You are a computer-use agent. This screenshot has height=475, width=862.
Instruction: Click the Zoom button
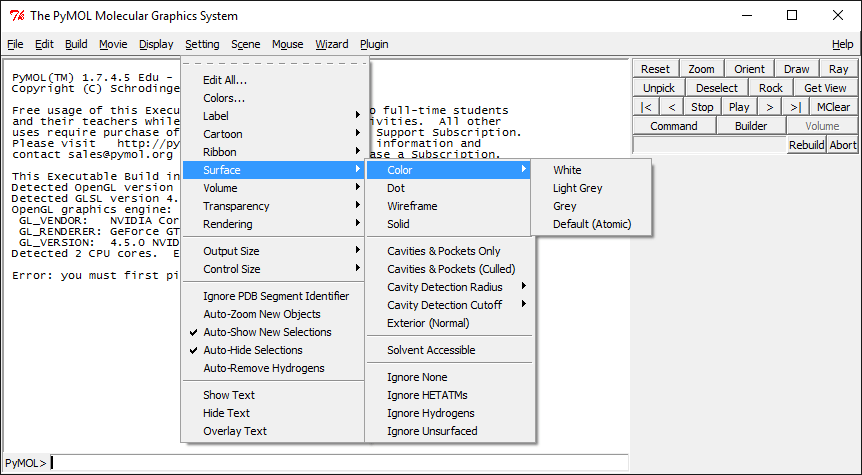(701, 69)
